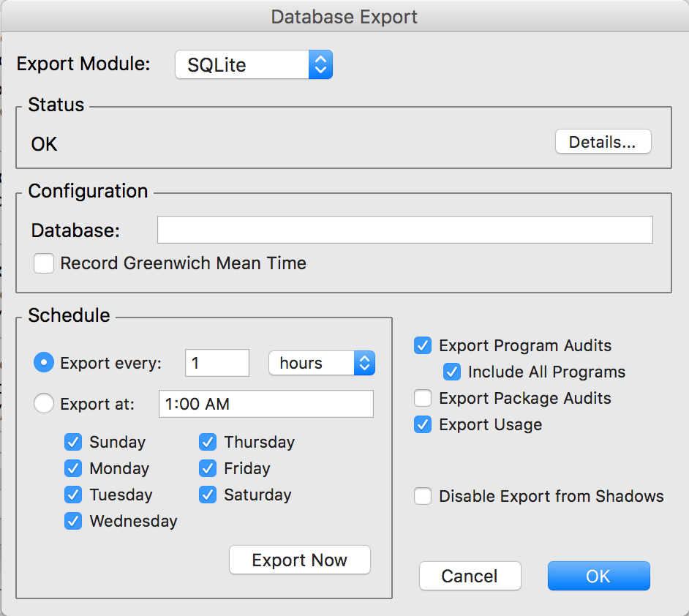Screen dimensions: 689x616
Task: Click the Details... button in Status
Action: pyautogui.click(x=603, y=142)
